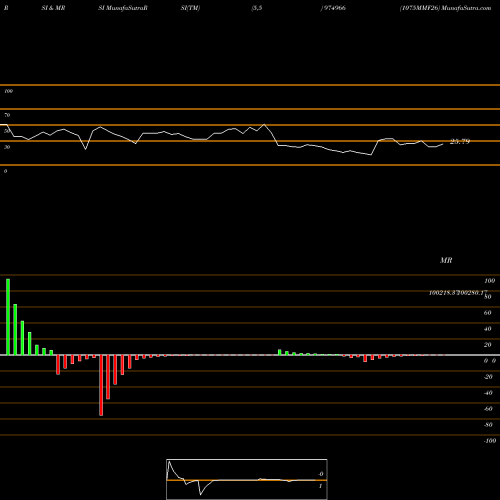Click the MR axis label -40
The width and height of the screenshot is (500, 500).
[488, 393]
